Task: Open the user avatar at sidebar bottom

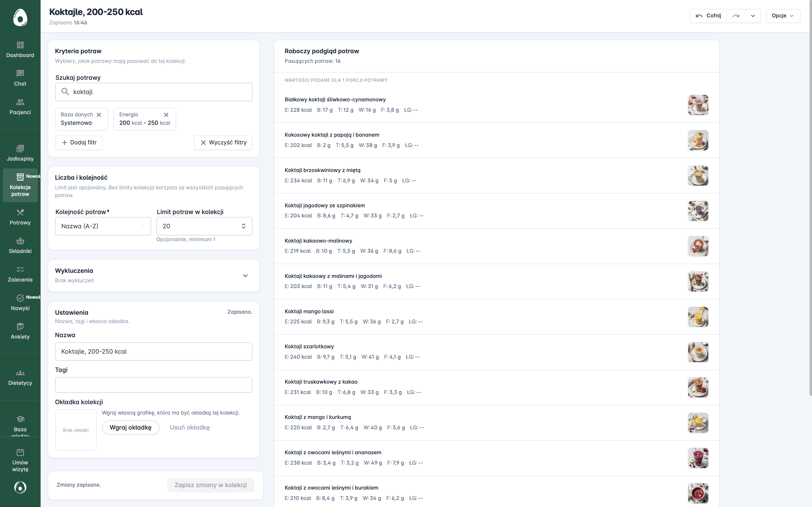Action: [20, 487]
